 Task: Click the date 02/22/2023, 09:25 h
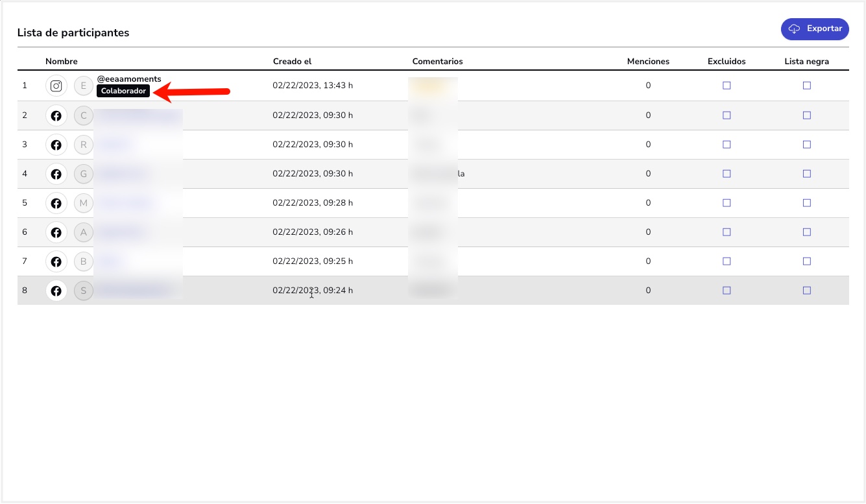tap(313, 261)
